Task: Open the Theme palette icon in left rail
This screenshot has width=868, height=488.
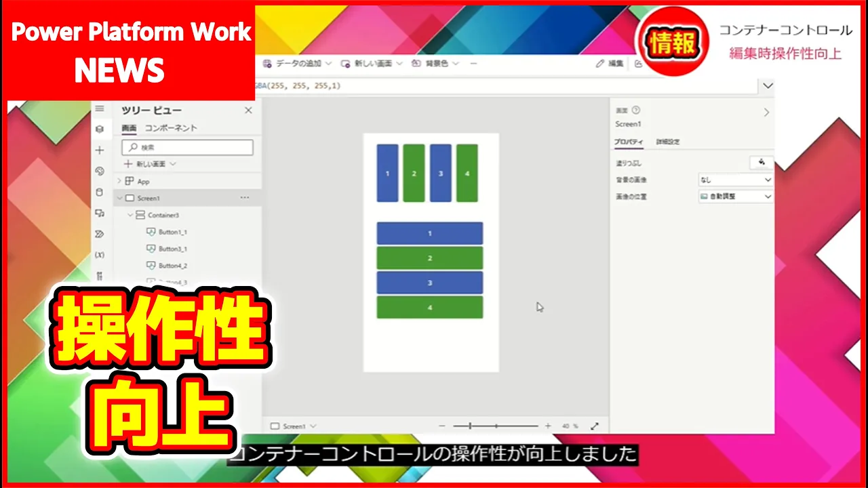Action: 100,171
